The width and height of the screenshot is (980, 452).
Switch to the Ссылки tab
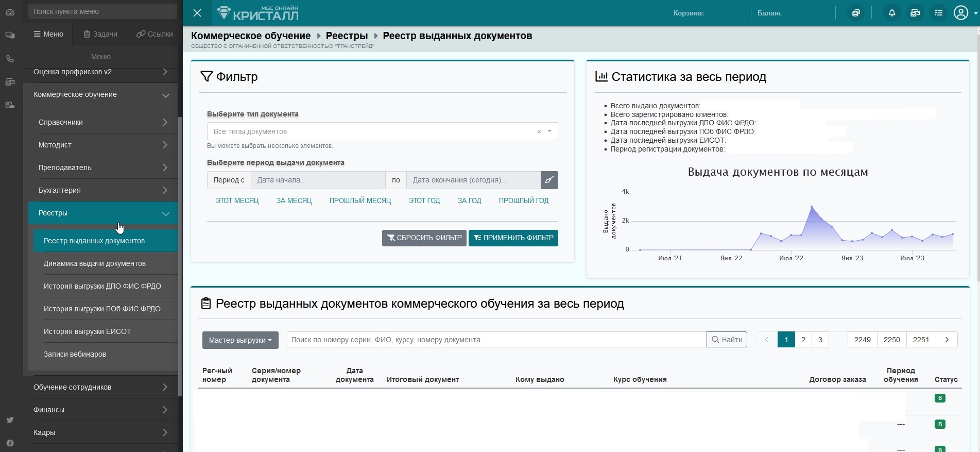154,34
